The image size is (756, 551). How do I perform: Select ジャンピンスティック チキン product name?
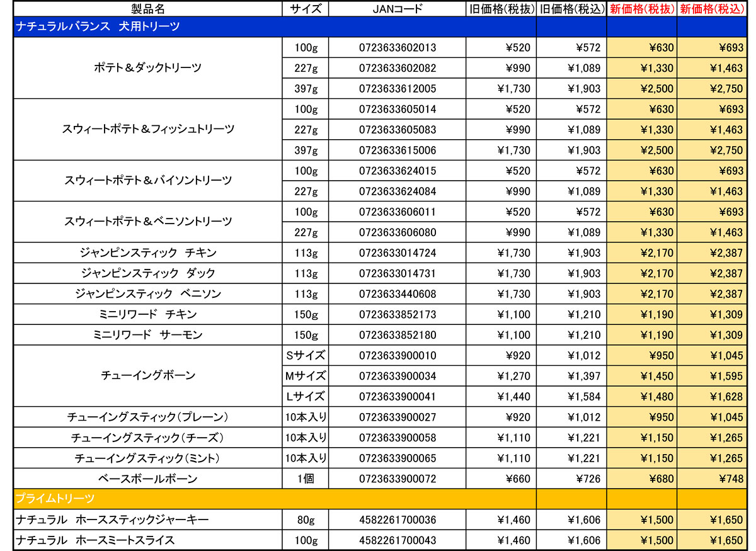coord(148,253)
